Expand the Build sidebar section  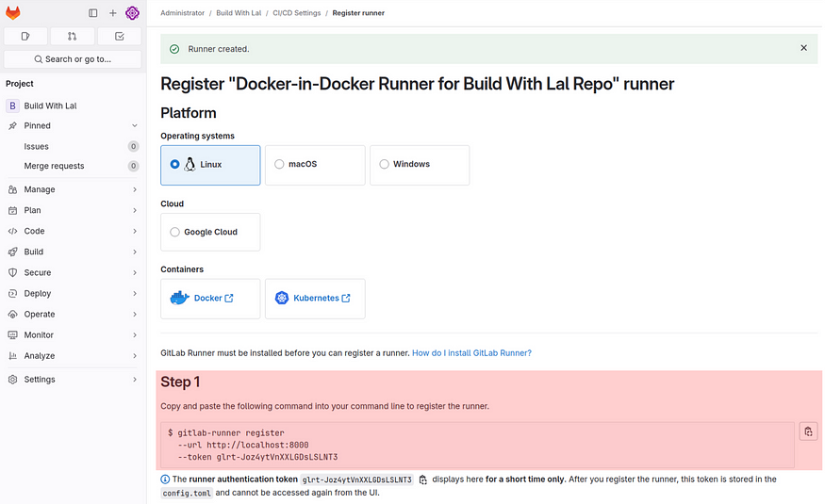(73, 252)
